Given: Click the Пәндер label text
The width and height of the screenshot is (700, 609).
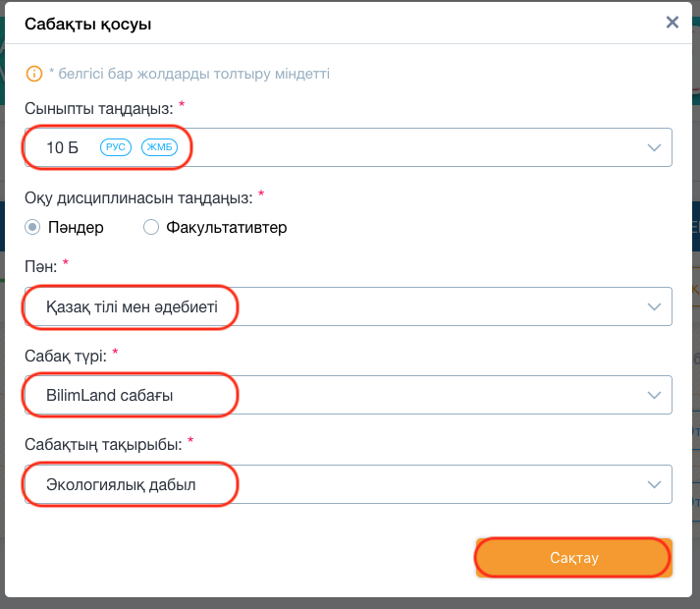Looking at the screenshot, I should click(x=76, y=228).
